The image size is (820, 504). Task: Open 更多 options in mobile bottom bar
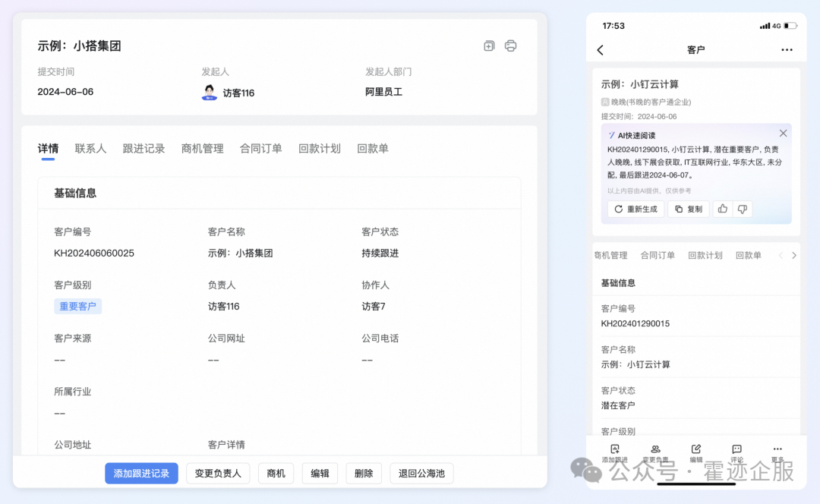click(777, 449)
